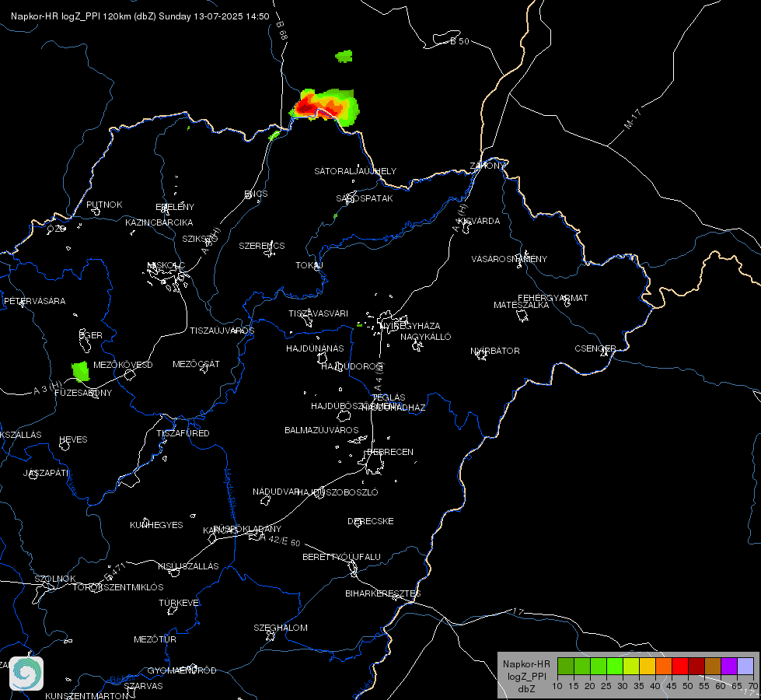Click the PUTNOK city label
This screenshot has height=700, width=761.
(x=104, y=205)
